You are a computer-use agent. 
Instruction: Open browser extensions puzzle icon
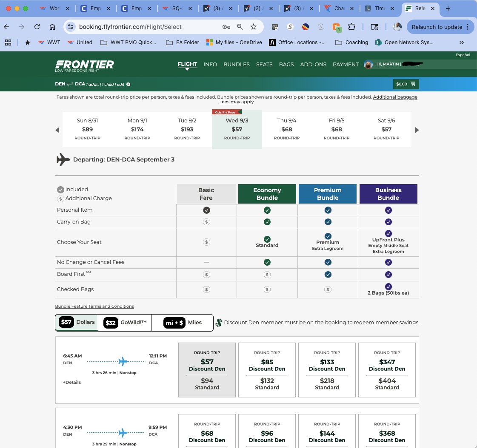(x=351, y=27)
